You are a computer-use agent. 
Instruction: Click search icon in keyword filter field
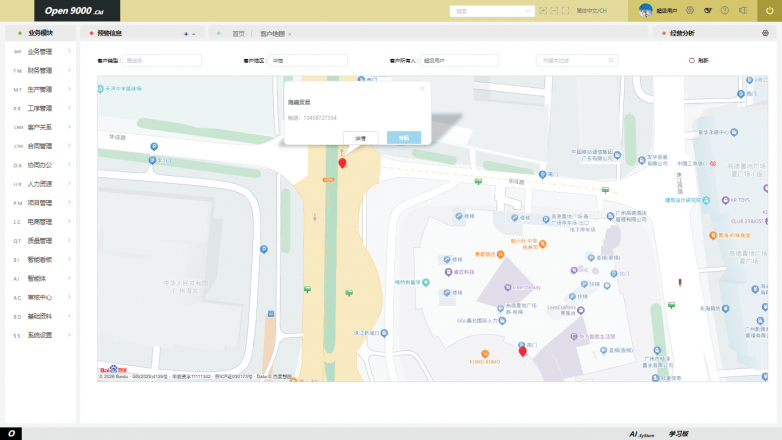tap(610, 60)
